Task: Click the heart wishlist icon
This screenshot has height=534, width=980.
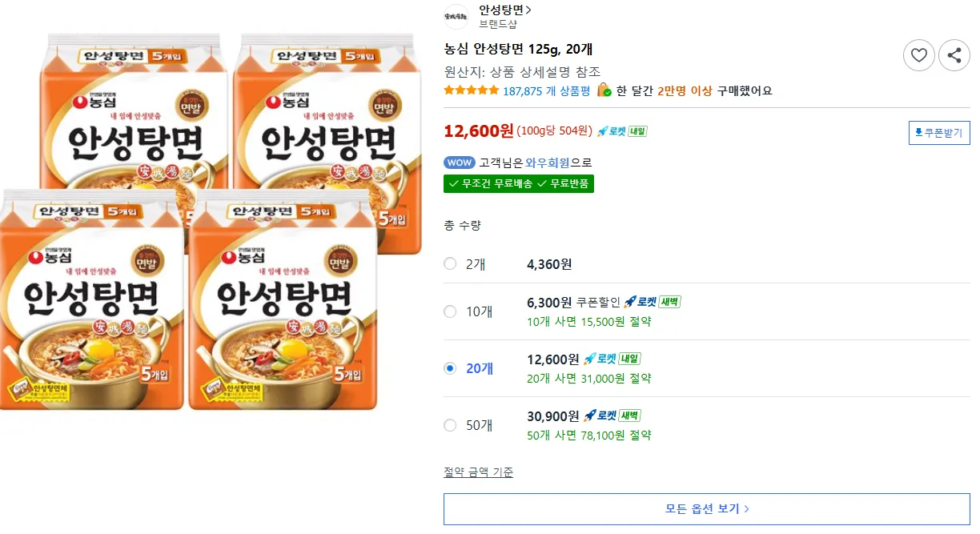Action: 918,55
